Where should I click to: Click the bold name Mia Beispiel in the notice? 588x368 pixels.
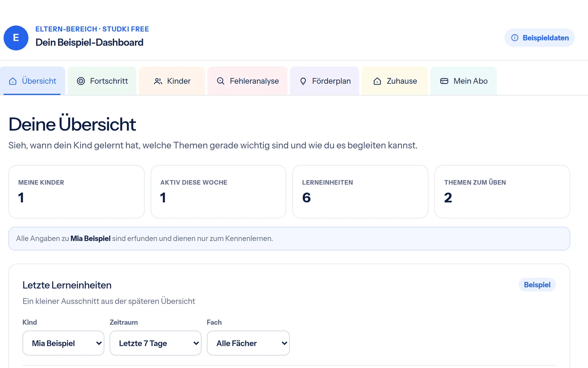[x=90, y=238]
